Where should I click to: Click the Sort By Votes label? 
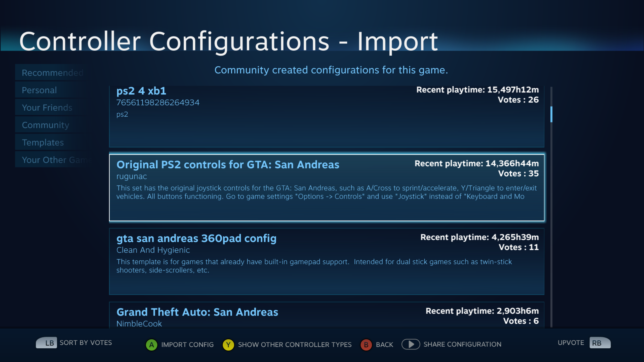[86, 343]
